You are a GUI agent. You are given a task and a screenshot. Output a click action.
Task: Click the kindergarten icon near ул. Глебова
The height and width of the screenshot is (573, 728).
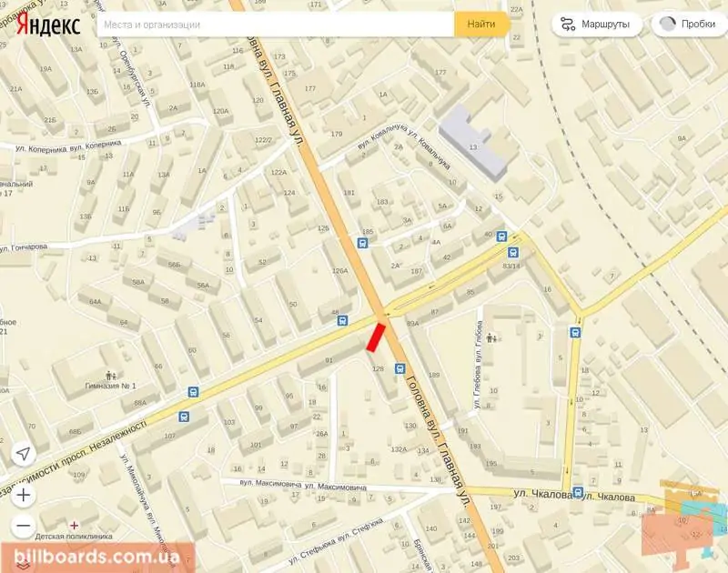(x=491, y=337)
